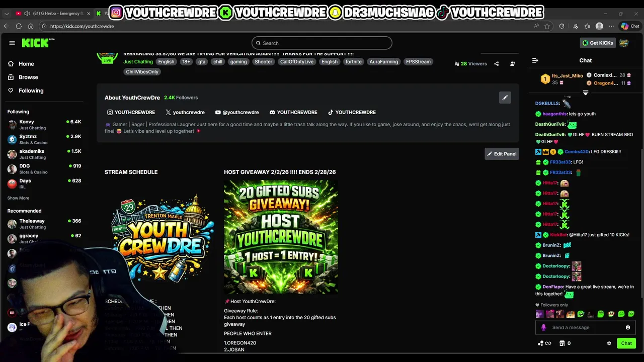Open the hamburger sidebar menu
This screenshot has height=362, width=644.
[x=12, y=43]
